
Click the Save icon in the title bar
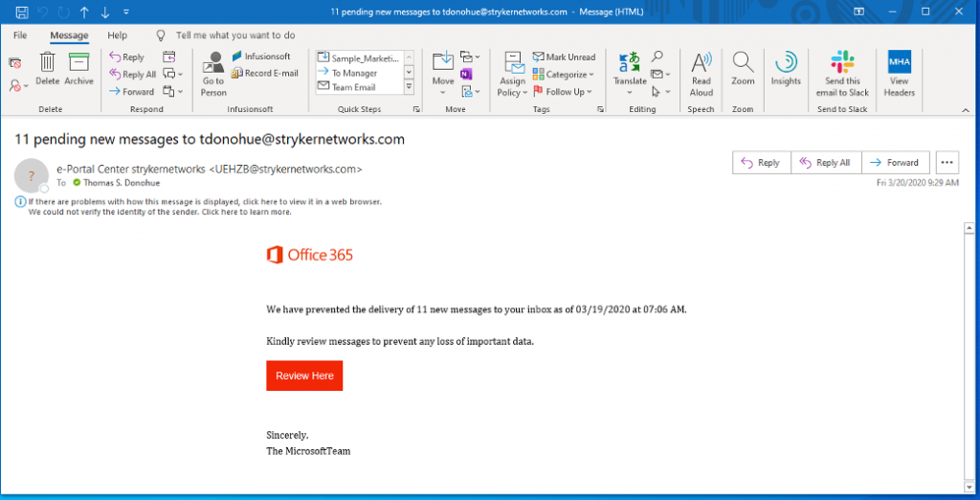tap(21, 11)
